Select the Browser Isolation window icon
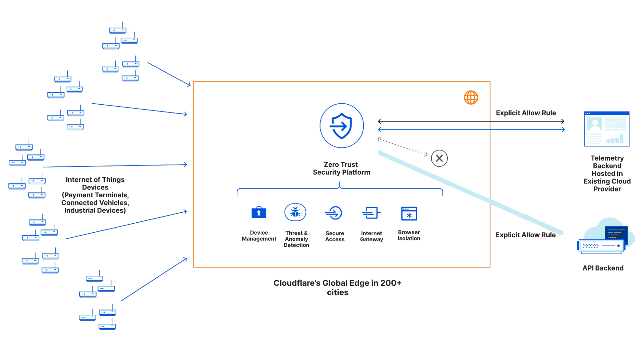644x362 pixels. pos(409,214)
